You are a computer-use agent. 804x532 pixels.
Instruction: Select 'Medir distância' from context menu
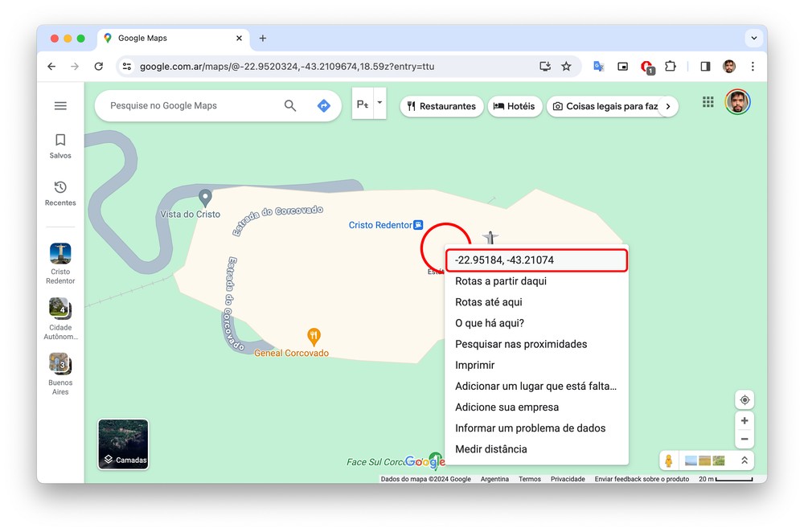click(x=491, y=449)
